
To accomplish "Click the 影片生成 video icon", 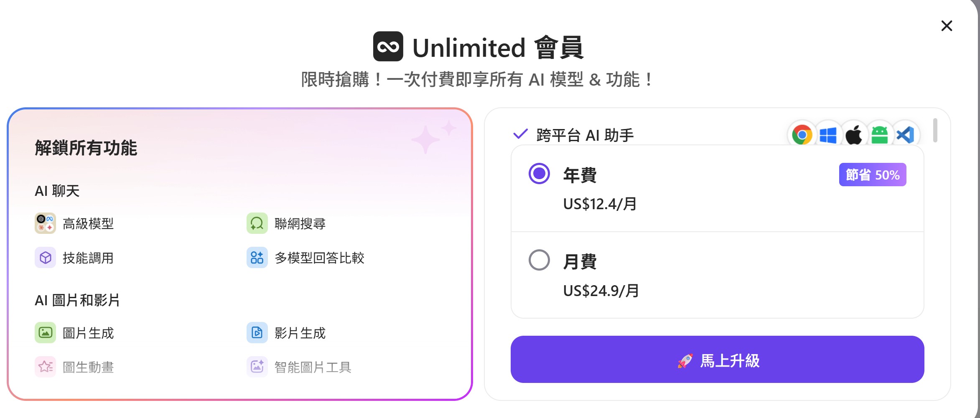I will point(257,333).
